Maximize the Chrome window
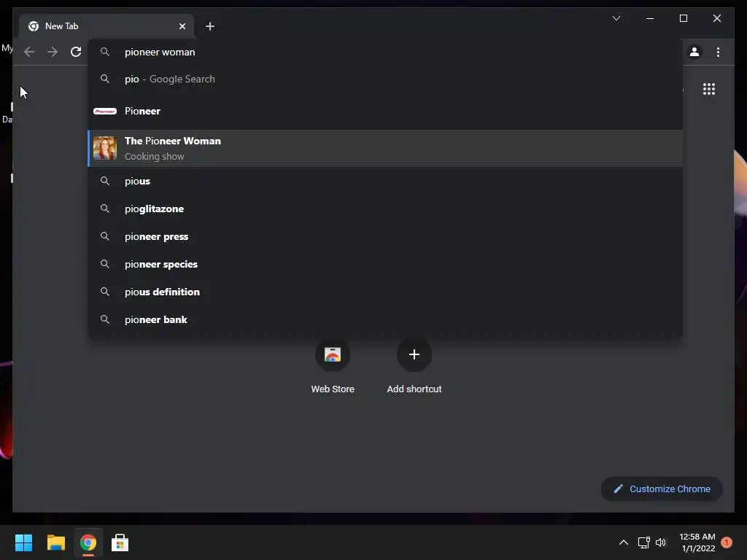 coord(683,18)
